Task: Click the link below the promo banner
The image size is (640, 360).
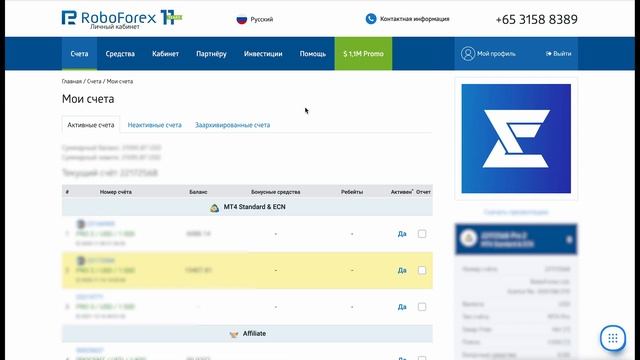Action: (516, 212)
